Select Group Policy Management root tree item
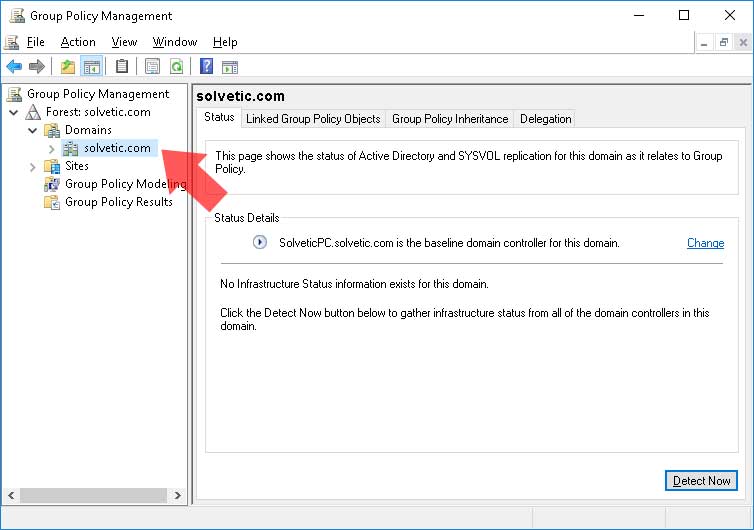754x530 pixels. 98,94
